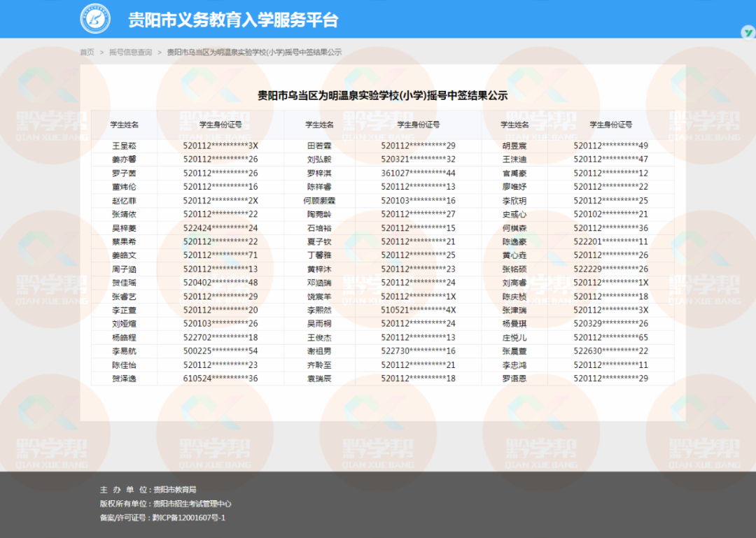Click student name 刘弘毅
Image resolution: width=756 pixels, height=538 pixels.
tap(319, 159)
